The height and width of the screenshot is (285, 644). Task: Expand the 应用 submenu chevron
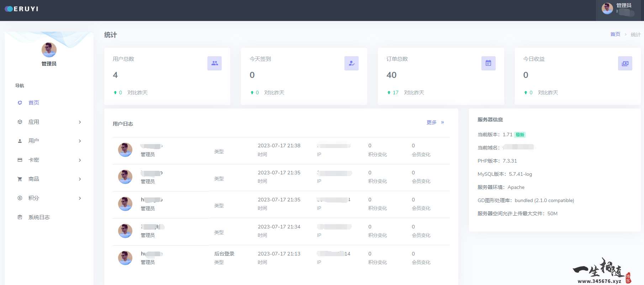[80, 122]
